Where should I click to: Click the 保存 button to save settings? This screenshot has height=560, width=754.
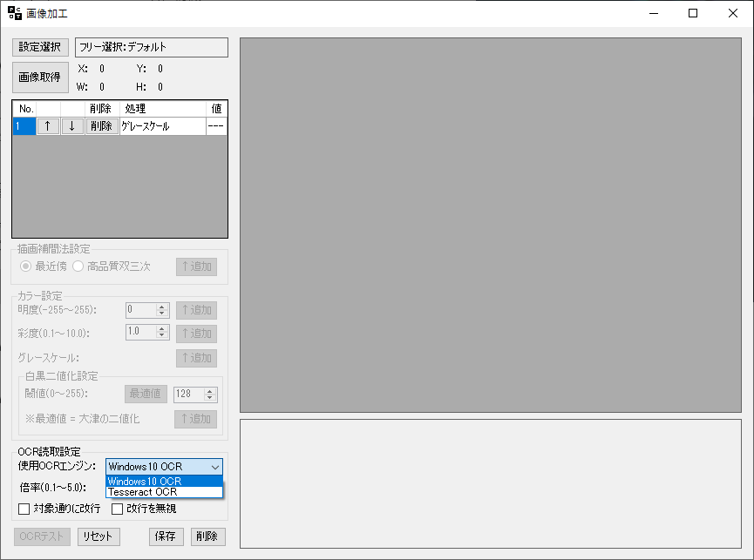(166, 536)
